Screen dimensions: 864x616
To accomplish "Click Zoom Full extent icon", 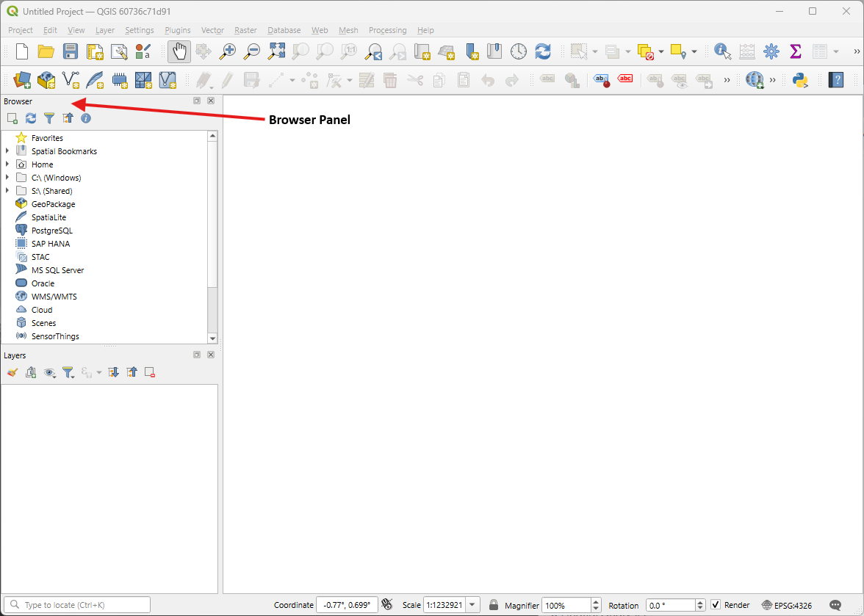I will point(276,51).
